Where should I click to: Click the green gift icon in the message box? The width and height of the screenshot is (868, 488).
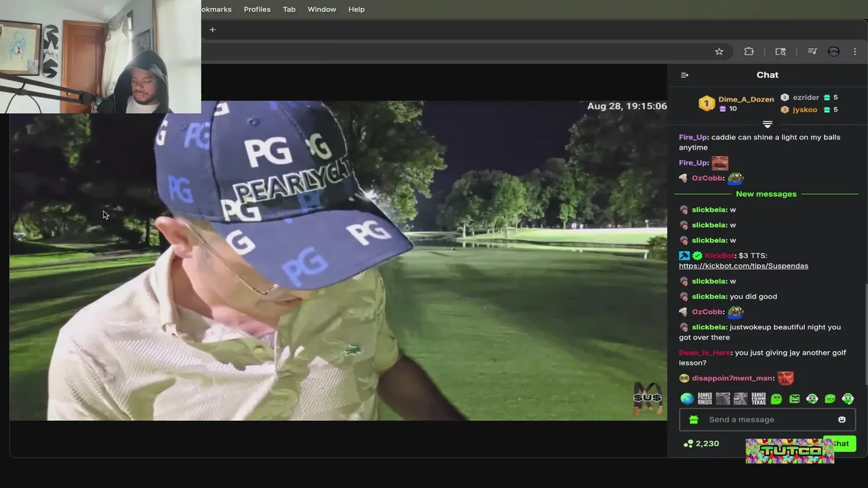pos(694,420)
